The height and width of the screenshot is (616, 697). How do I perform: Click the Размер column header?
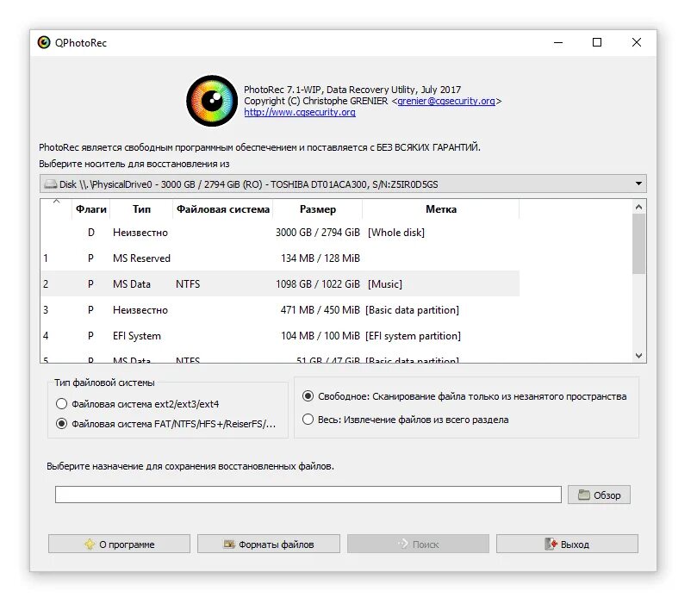pyautogui.click(x=317, y=208)
